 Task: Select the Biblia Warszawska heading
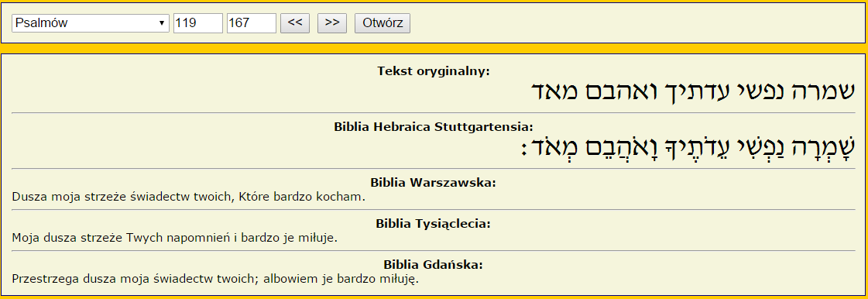pos(434,182)
